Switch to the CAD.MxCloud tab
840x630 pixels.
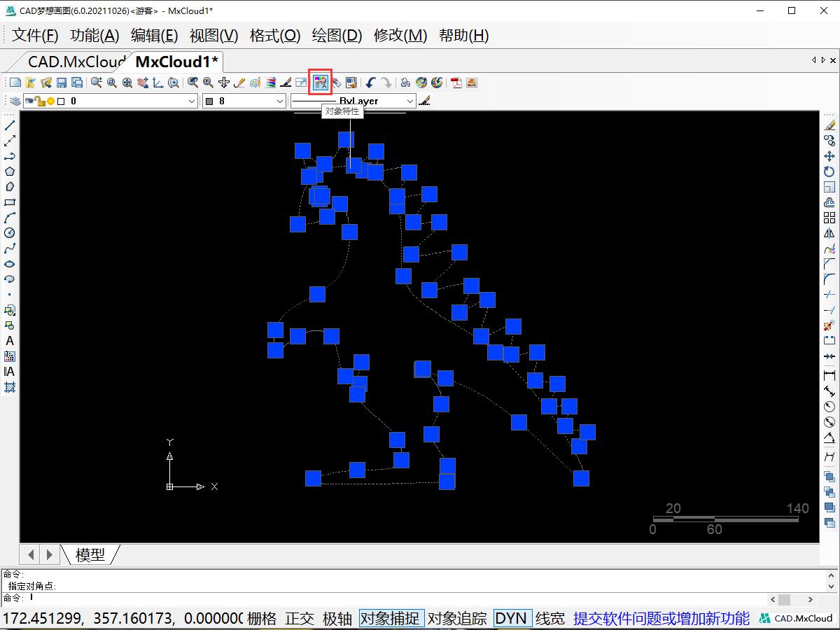point(76,62)
